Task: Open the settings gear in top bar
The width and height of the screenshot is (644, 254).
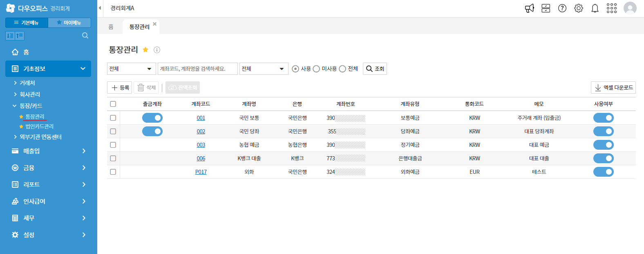Action: pyautogui.click(x=579, y=8)
